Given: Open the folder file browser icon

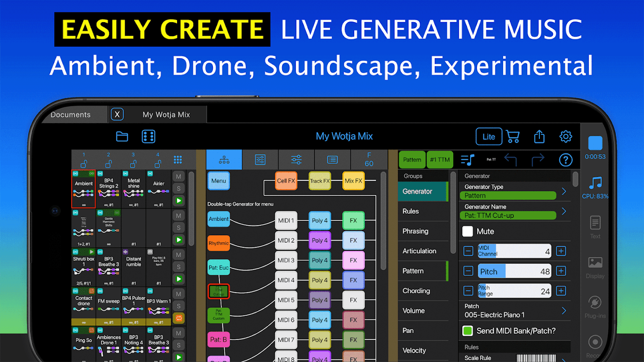Looking at the screenshot, I should click(x=122, y=136).
